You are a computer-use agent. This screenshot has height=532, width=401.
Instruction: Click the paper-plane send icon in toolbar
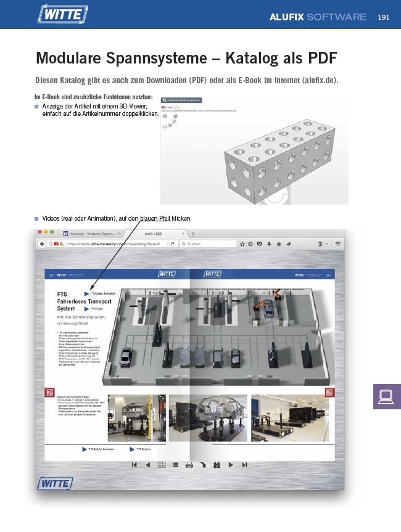pos(288,243)
